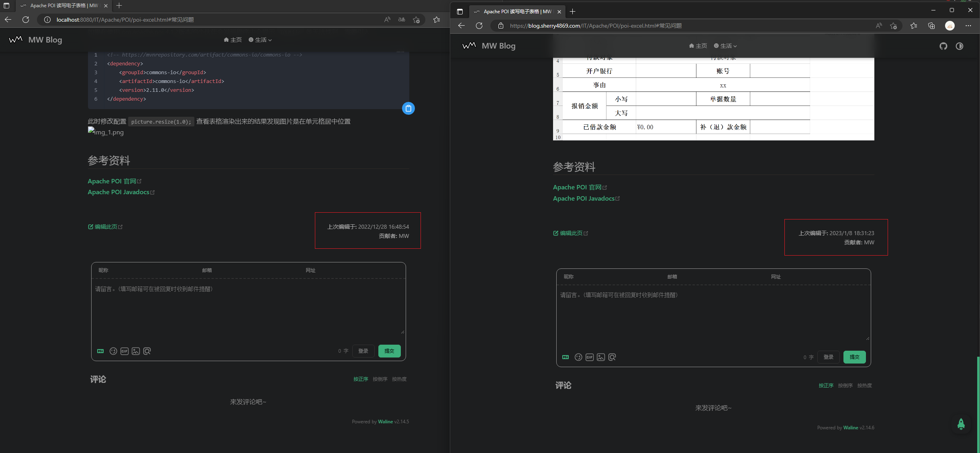
Task: Toggle dark mode with the contrast icon
Action: point(960,46)
